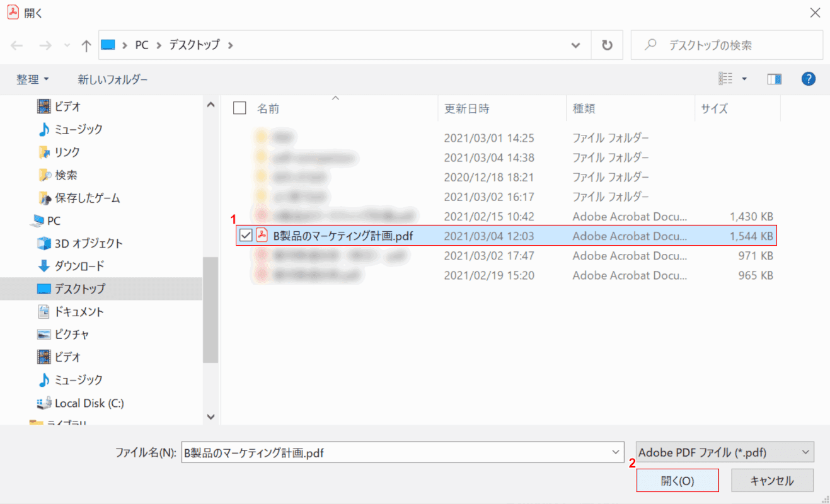Image resolution: width=830 pixels, height=504 pixels.
Task: Click 新しいフォルダー button
Action: [x=113, y=79]
